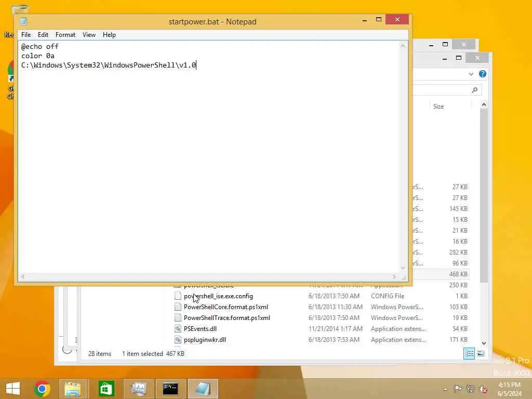Click the Explorer vertical scrollbar thumb
This screenshot has height=399, width=532.
pyautogui.click(x=484, y=196)
